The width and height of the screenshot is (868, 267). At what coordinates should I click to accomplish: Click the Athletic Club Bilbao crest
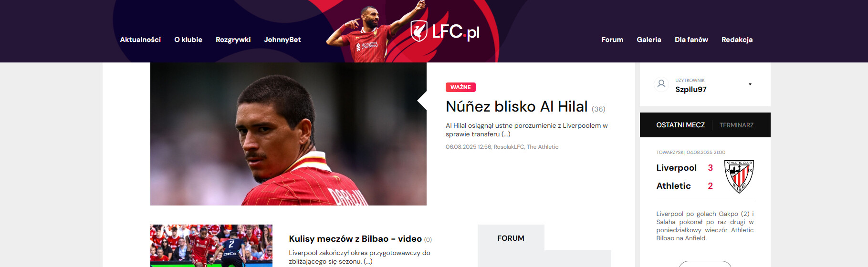(739, 176)
